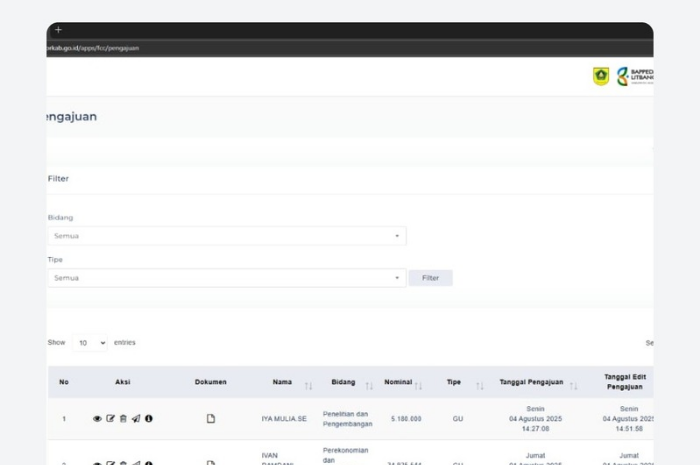
Task: Focus the browser address bar URL
Action: click(93, 48)
